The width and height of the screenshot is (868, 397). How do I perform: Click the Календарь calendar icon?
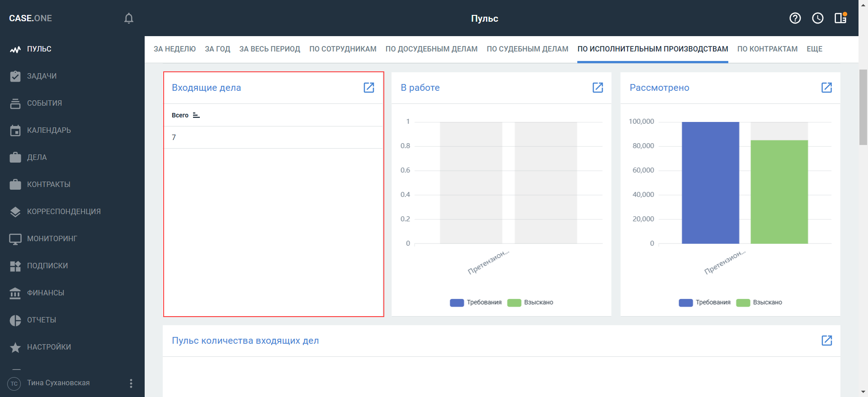(15, 131)
